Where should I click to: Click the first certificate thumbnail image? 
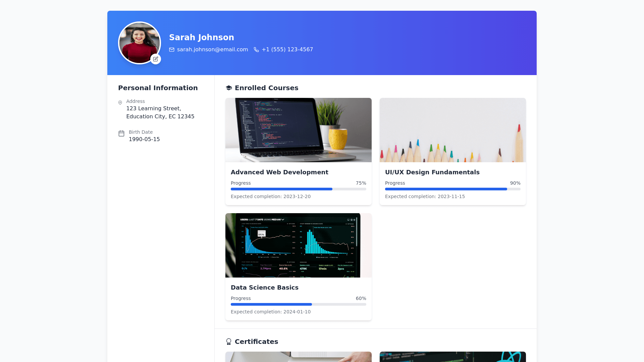click(x=298, y=357)
